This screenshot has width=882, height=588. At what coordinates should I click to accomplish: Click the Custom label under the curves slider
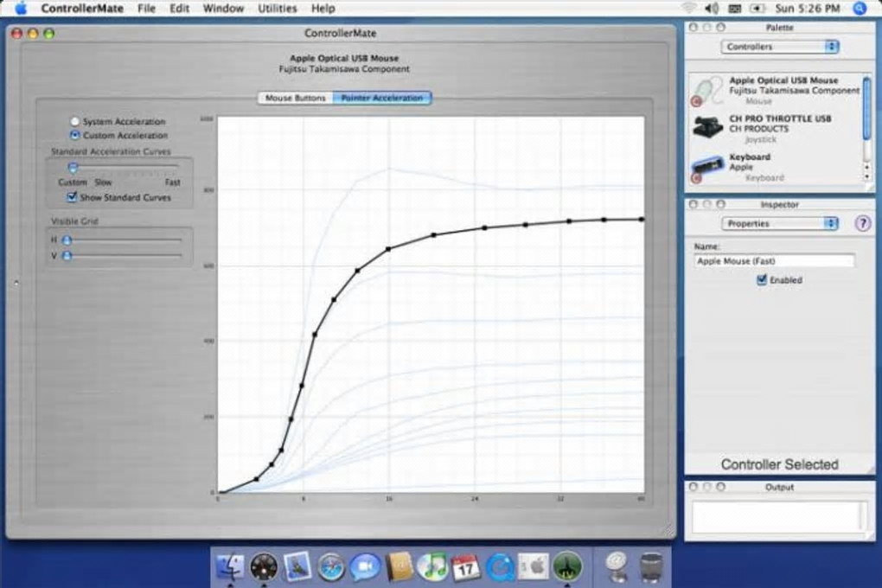point(73,182)
